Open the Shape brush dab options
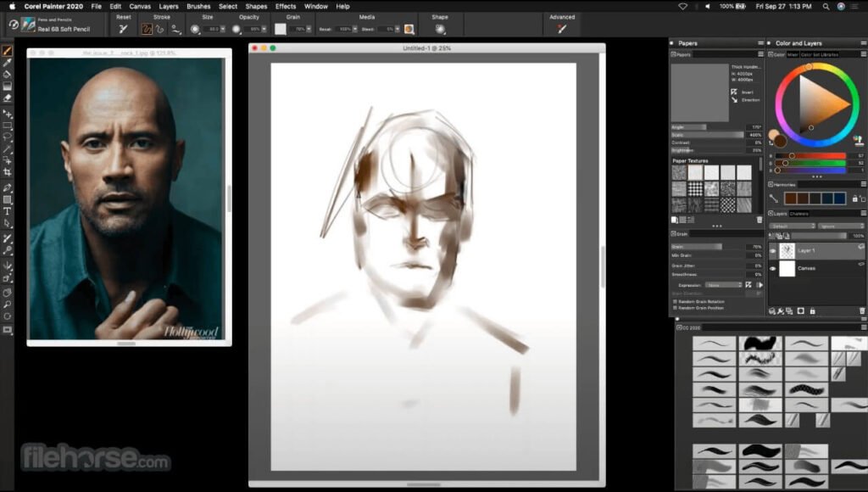868x492 pixels. [440, 29]
